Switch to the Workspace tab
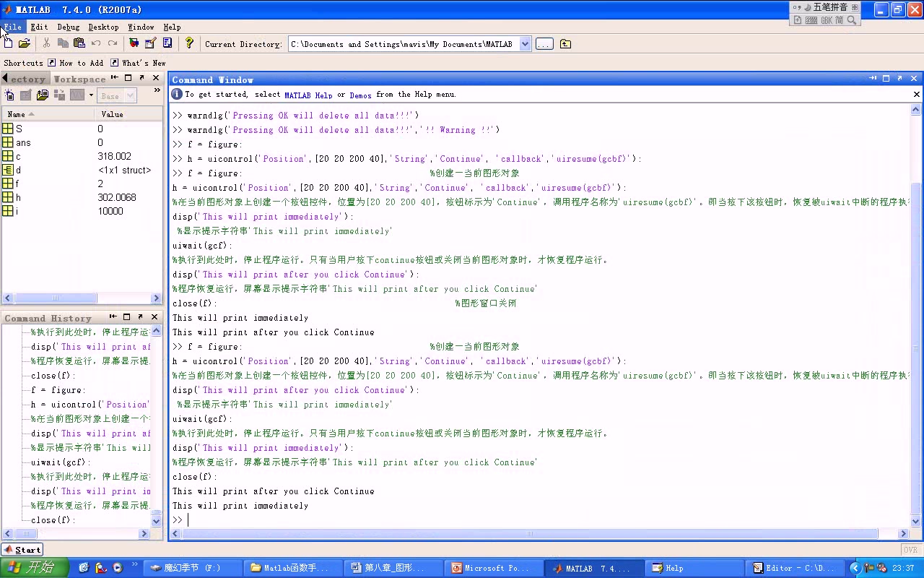Screen dimensions: 924x578 point(79,79)
